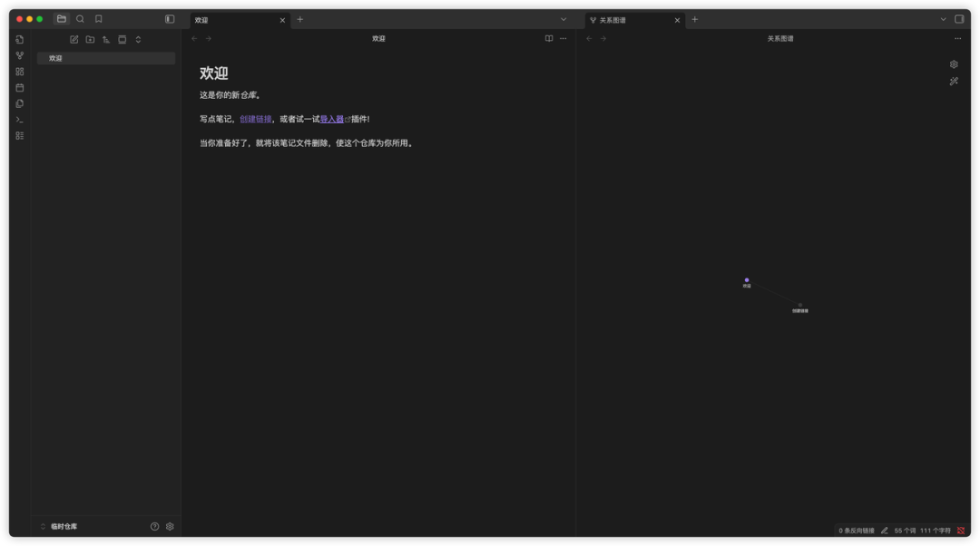This screenshot has width=980, height=546.
Task: Switch the note to reading view
Action: tap(549, 39)
